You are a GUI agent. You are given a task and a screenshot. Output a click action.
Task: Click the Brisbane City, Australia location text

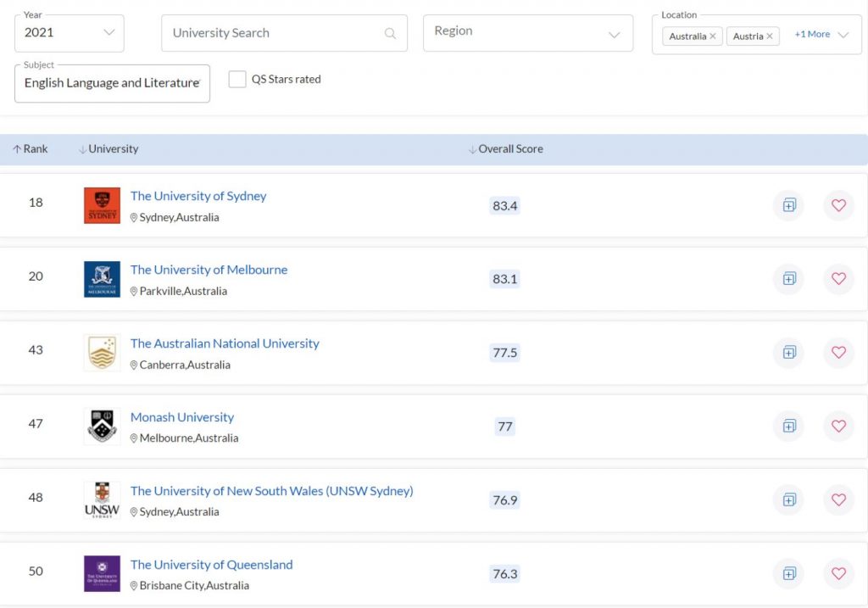point(190,585)
